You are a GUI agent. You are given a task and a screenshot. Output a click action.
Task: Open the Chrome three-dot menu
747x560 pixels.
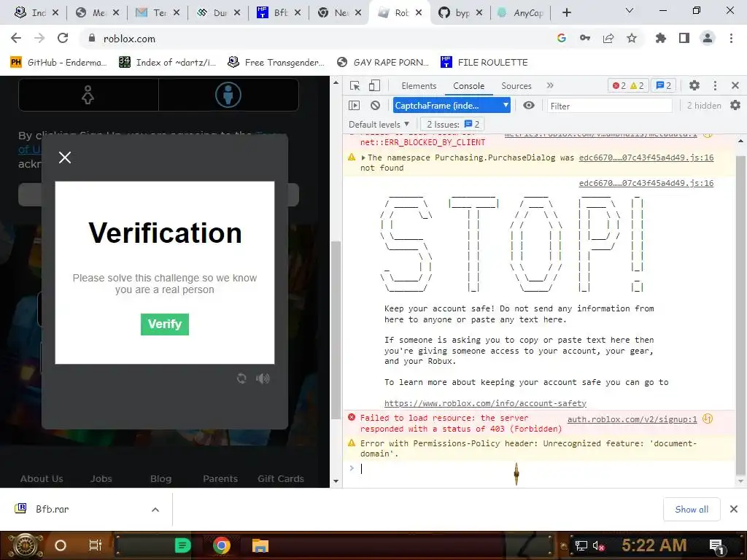coord(731,38)
